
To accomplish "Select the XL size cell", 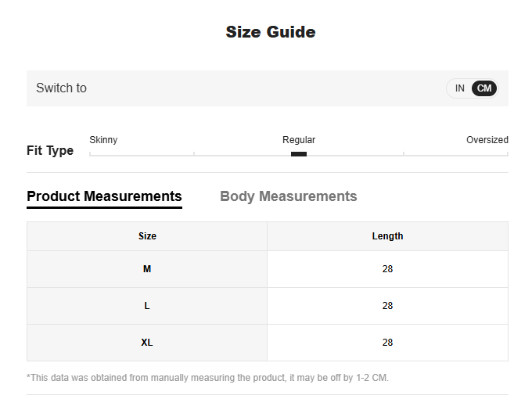I will click(x=147, y=343).
